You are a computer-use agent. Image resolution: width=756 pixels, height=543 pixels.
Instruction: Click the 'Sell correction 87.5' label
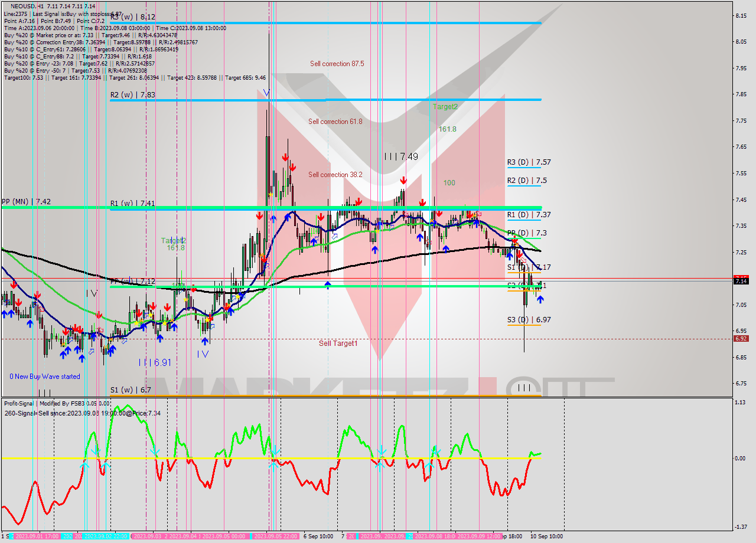coord(337,64)
